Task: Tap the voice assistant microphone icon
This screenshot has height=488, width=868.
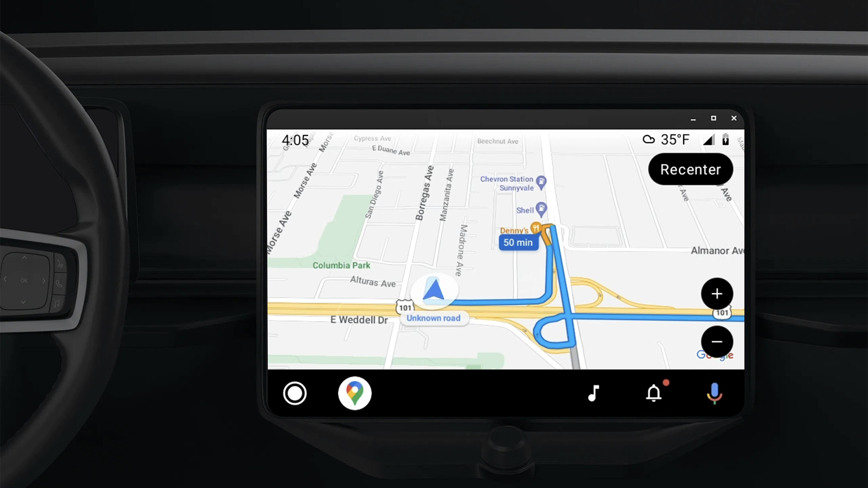Action: pyautogui.click(x=714, y=393)
